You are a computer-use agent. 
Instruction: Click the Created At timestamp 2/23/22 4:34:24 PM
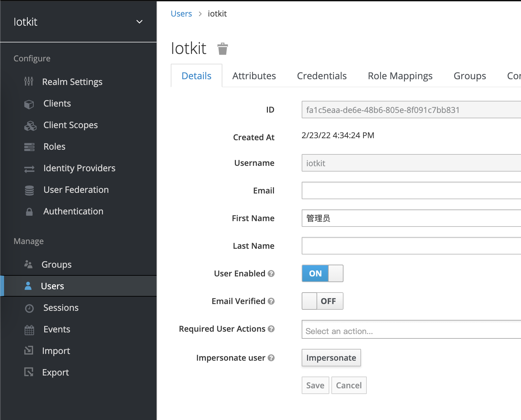pyautogui.click(x=338, y=135)
